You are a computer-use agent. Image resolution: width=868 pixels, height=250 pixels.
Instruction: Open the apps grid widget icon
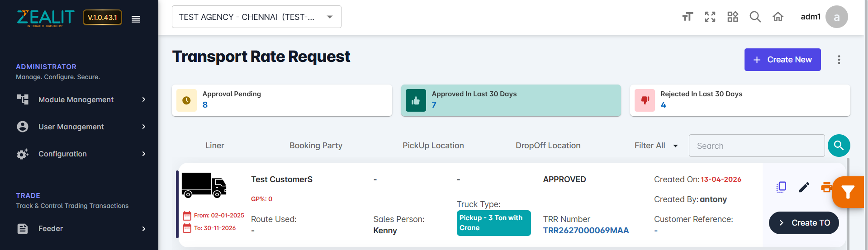pos(732,17)
